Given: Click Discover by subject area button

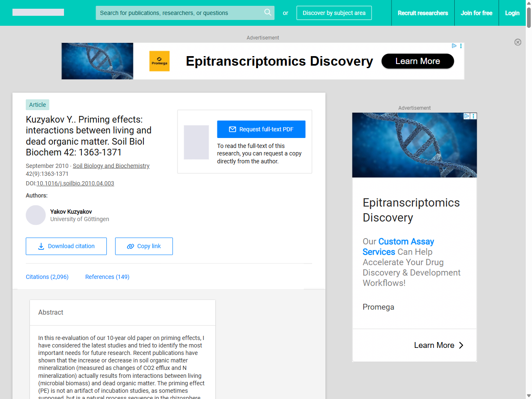Looking at the screenshot, I should click(x=334, y=13).
